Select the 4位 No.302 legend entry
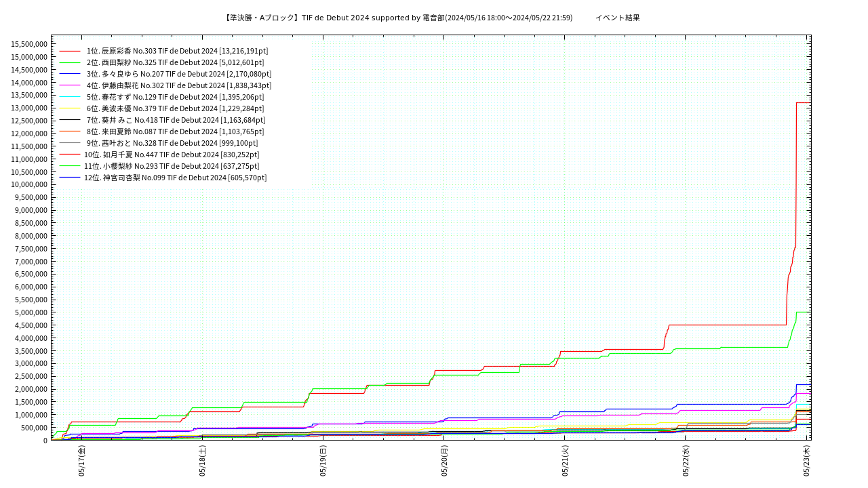 [179, 85]
